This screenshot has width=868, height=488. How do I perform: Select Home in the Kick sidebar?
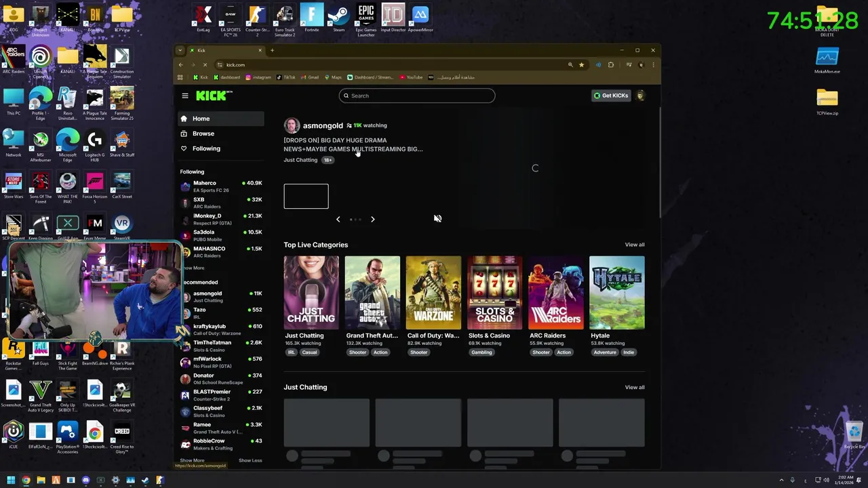(221, 119)
